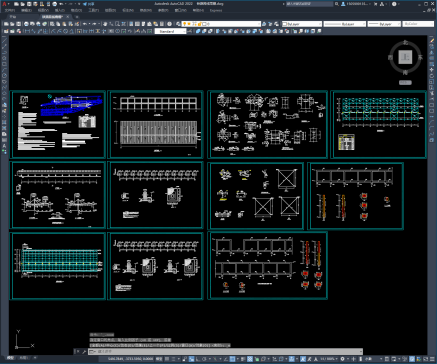Click Undo arrow in the Standard toolbar
Screen dimensions: 437x364
[x=85, y=24]
